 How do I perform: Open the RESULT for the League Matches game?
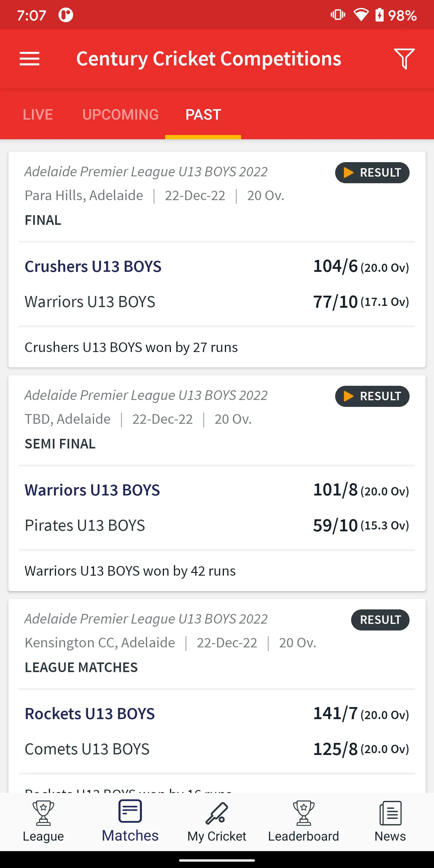point(380,619)
